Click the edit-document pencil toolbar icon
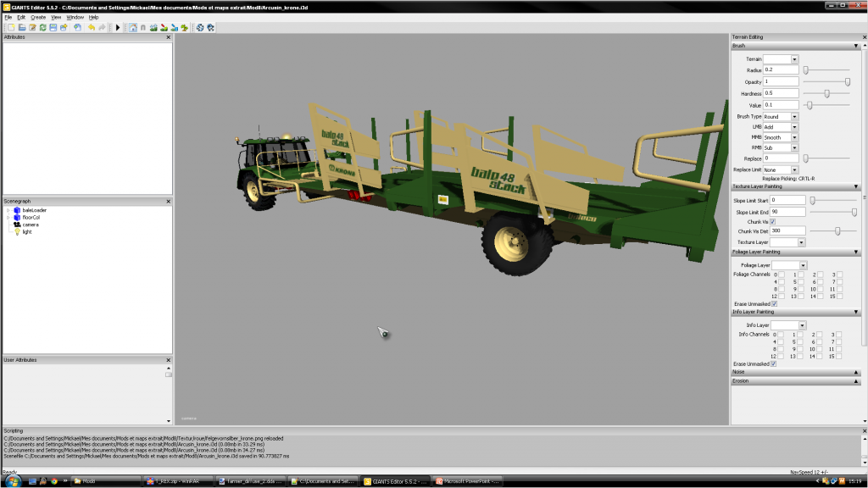Screen dimensions: 868x488 pos(32,28)
